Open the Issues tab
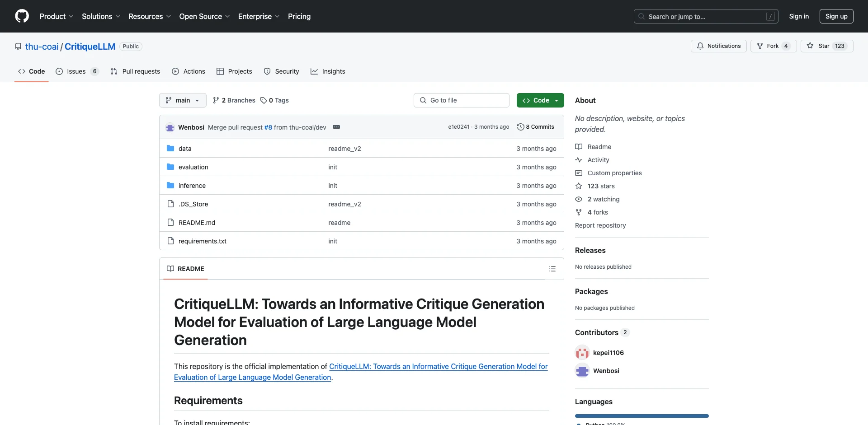This screenshot has height=425, width=868. point(77,71)
